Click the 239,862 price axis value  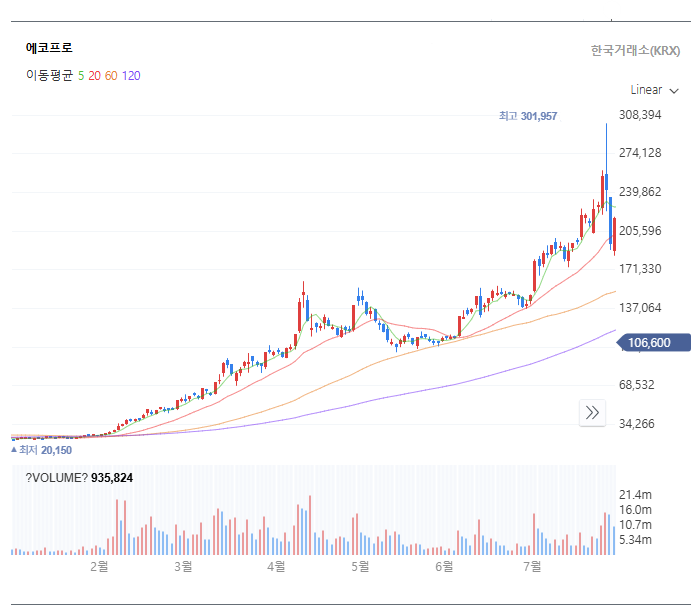point(640,192)
